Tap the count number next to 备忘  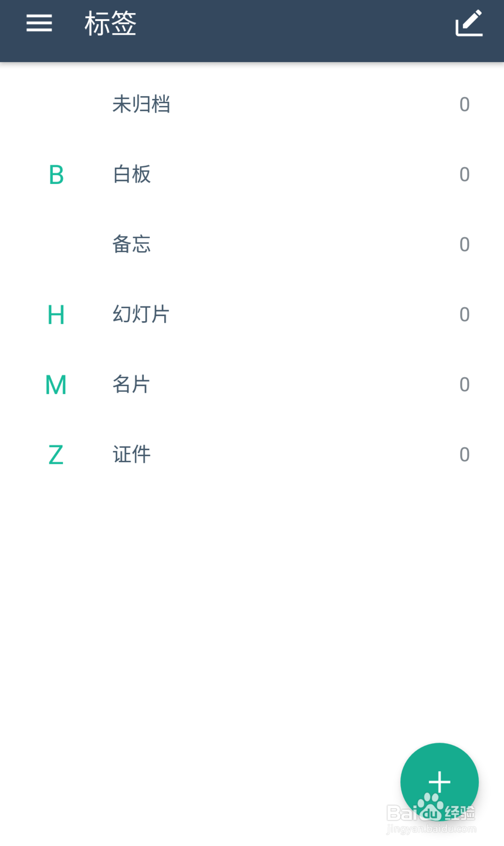464,245
